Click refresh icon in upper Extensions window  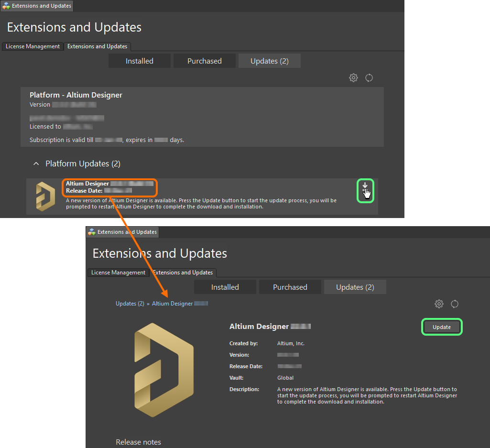pos(369,78)
